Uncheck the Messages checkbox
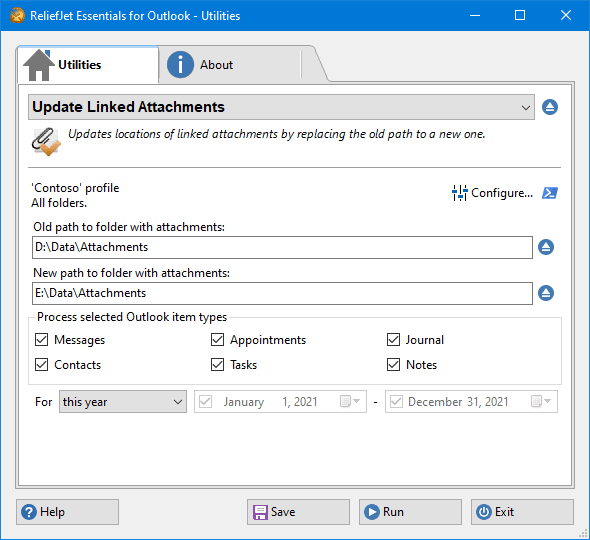This screenshot has height=540, width=590. (x=41, y=340)
